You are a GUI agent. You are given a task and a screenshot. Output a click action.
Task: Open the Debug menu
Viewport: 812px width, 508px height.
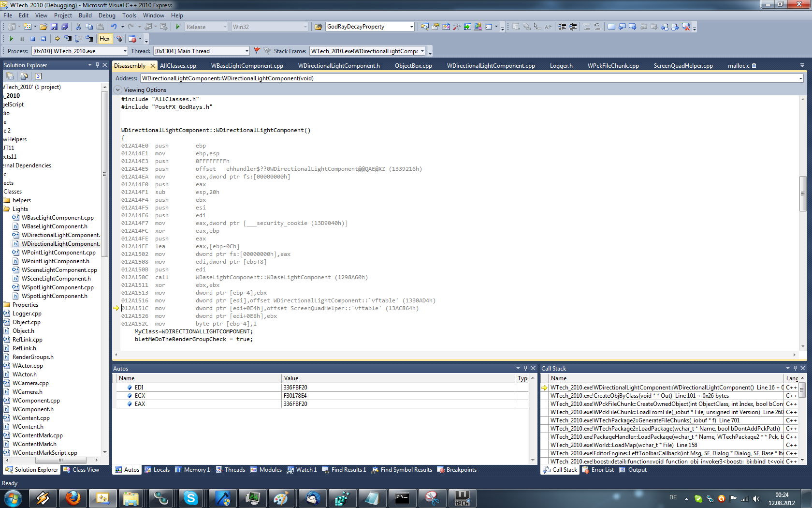(107, 15)
